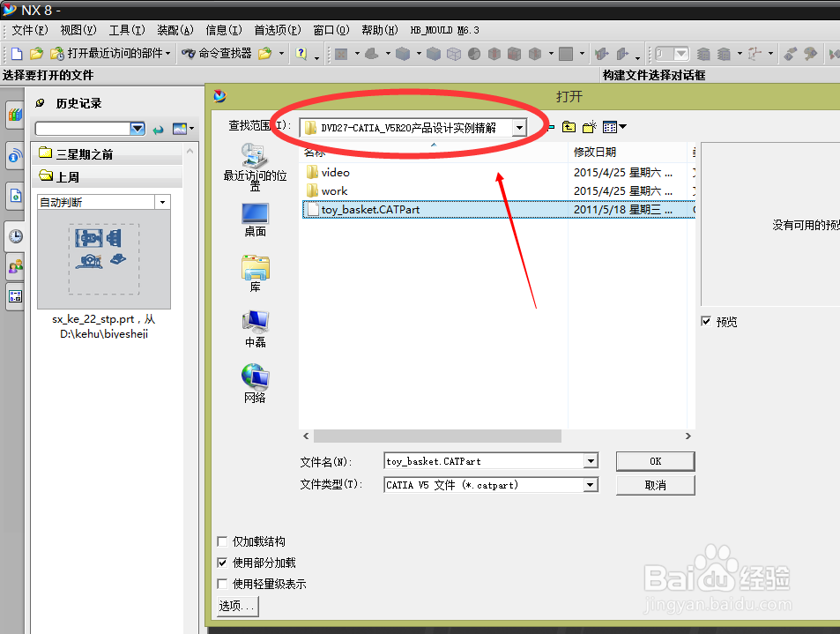The image size is (840, 634).
Task: Open the Network location in the sidebar
Action: [x=254, y=377]
